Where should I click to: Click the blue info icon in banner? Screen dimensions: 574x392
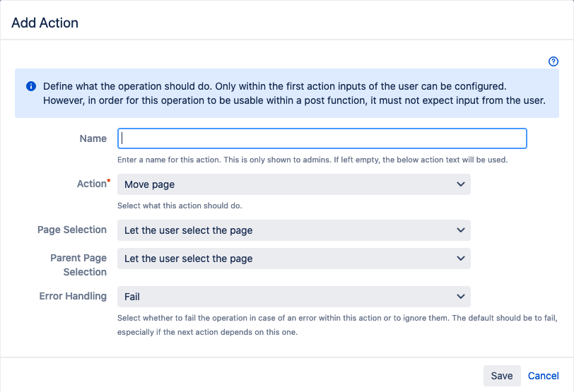click(31, 86)
